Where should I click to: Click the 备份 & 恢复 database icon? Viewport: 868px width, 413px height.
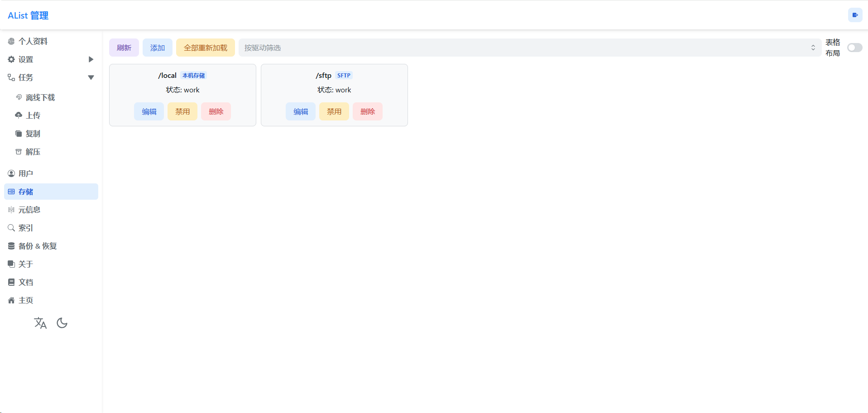click(x=11, y=246)
